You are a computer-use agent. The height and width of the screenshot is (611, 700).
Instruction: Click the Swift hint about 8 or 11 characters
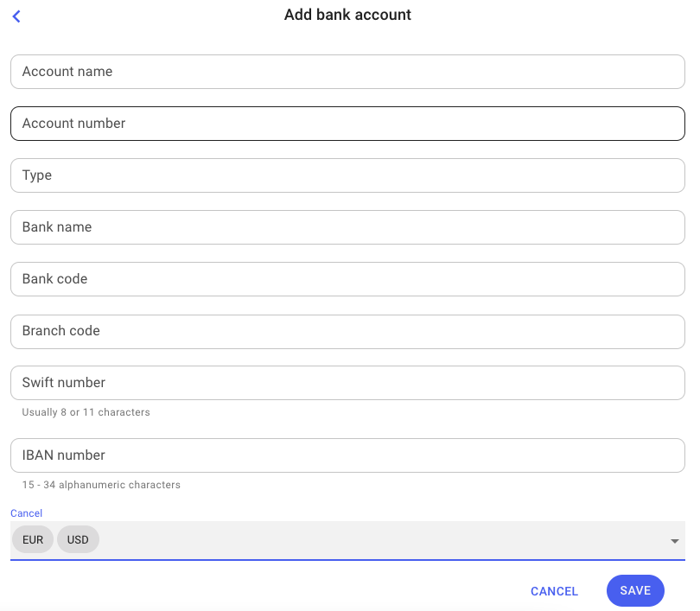click(86, 412)
